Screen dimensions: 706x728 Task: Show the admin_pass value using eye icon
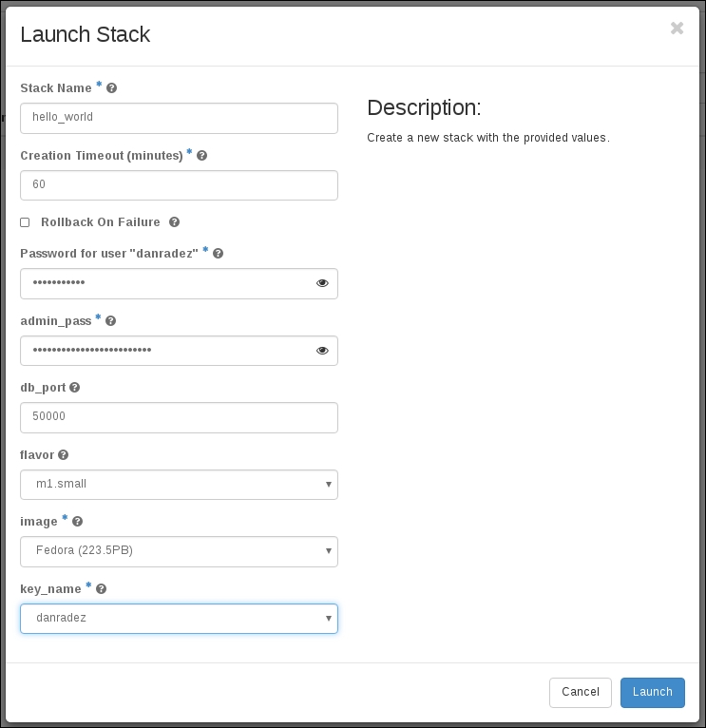[322, 351]
